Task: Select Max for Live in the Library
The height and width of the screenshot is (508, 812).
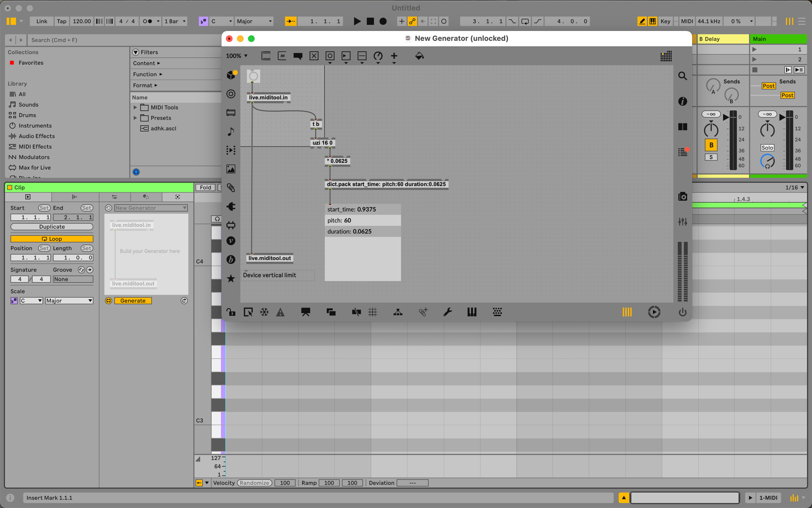Action: click(x=35, y=167)
